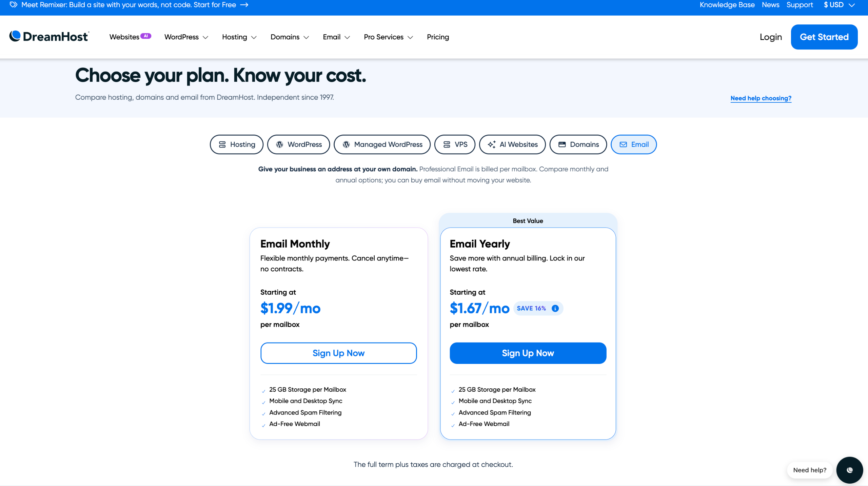Expand the WordPress navigation menu
The height and width of the screenshot is (486, 868).
pos(186,37)
